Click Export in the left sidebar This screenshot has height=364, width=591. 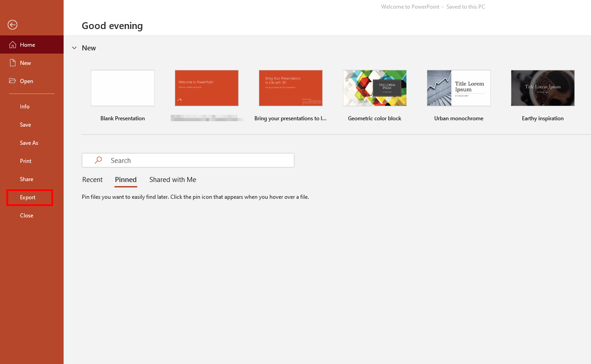tap(28, 197)
